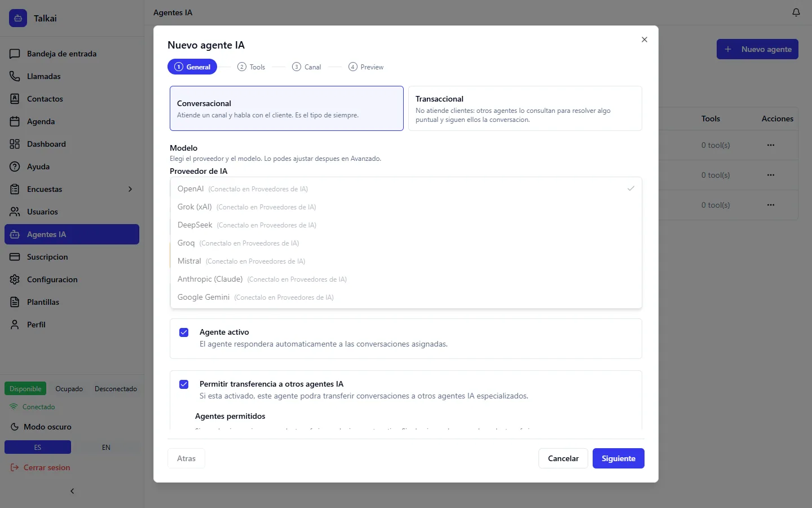Screen dimensions: 812x508
Task: Toggle Permitir transferencia a otros agentes checkbox
Action: [x=184, y=384]
